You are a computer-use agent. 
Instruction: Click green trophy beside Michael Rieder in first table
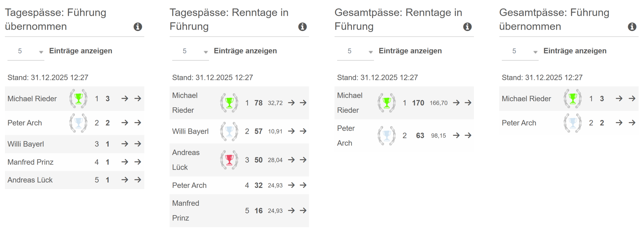pyautogui.click(x=78, y=98)
